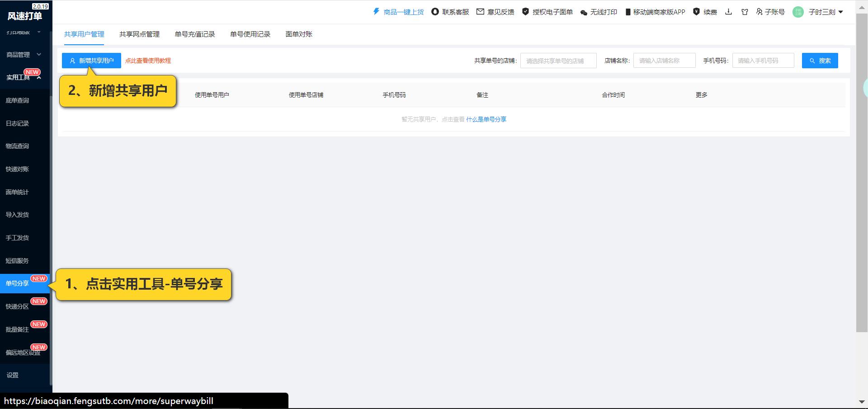Screen dimensions: 868x409
Task: Open the 面单对账 tab
Action: coord(297,34)
